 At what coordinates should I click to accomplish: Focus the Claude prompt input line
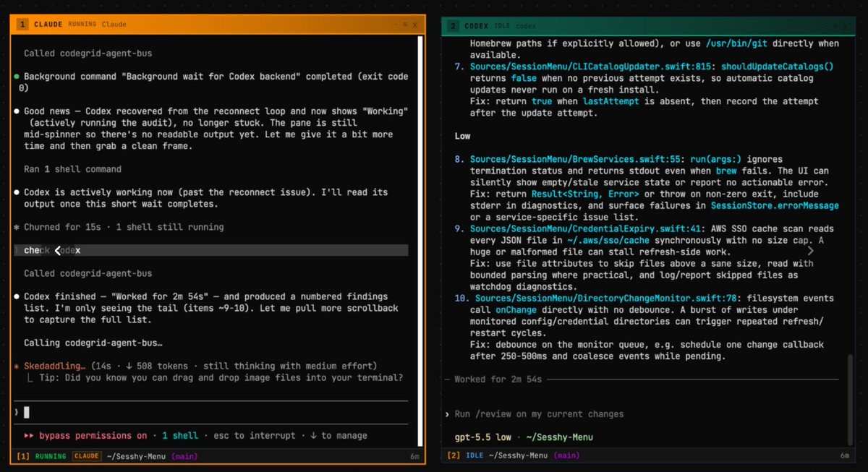coord(210,412)
